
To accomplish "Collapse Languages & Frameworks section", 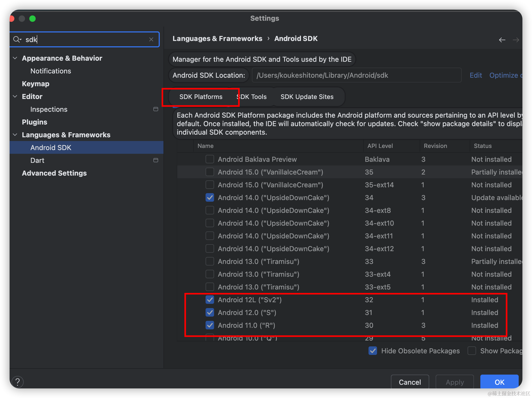I will pyautogui.click(x=15, y=135).
